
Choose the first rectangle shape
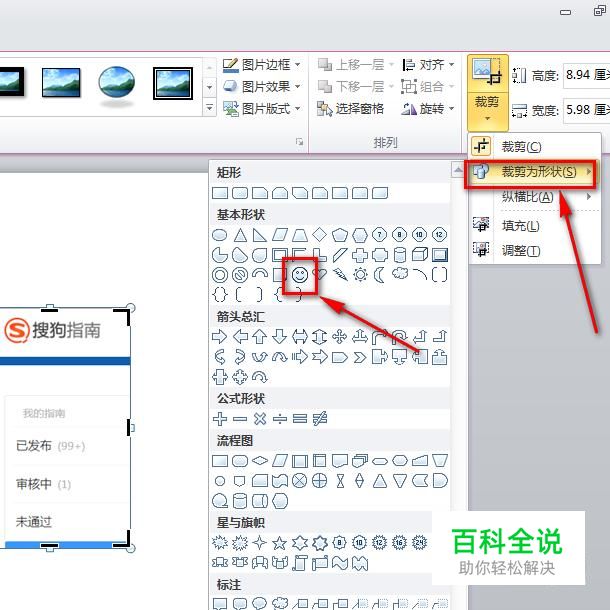(x=220, y=193)
